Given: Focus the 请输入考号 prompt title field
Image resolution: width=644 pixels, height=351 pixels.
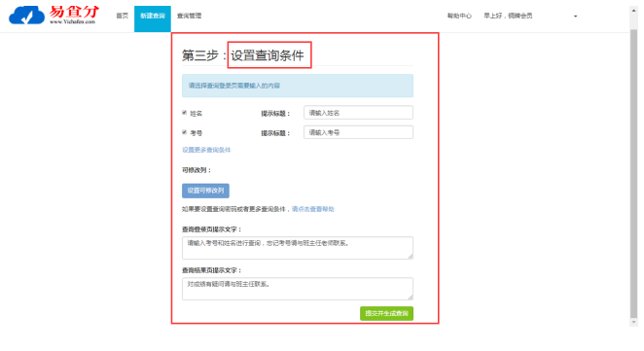Looking at the screenshot, I should pyautogui.click(x=358, y=132).
